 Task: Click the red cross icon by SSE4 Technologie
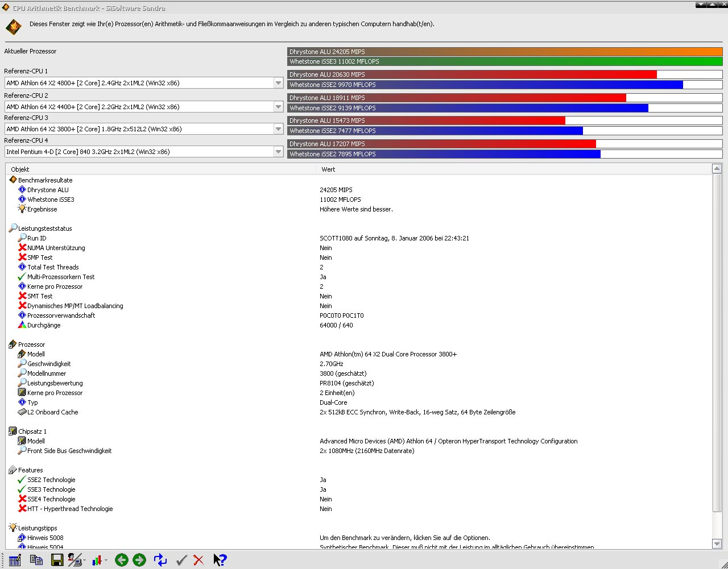[22, 499]
